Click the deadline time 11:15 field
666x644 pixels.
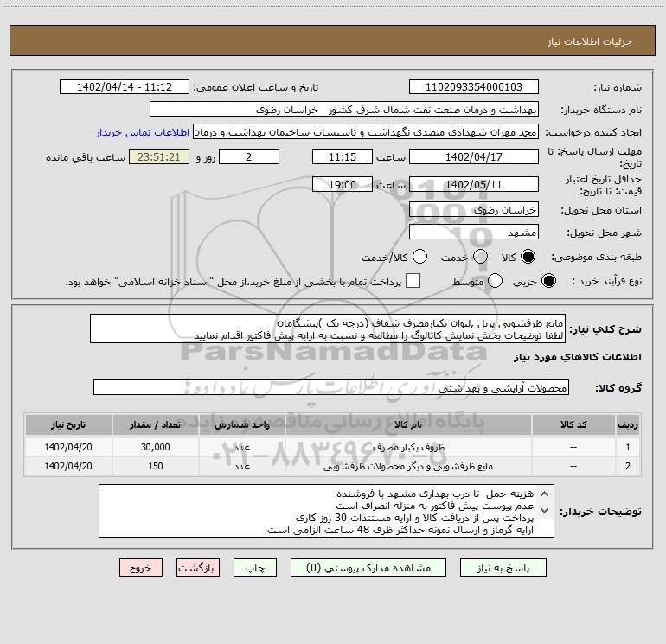coord(343,157)
